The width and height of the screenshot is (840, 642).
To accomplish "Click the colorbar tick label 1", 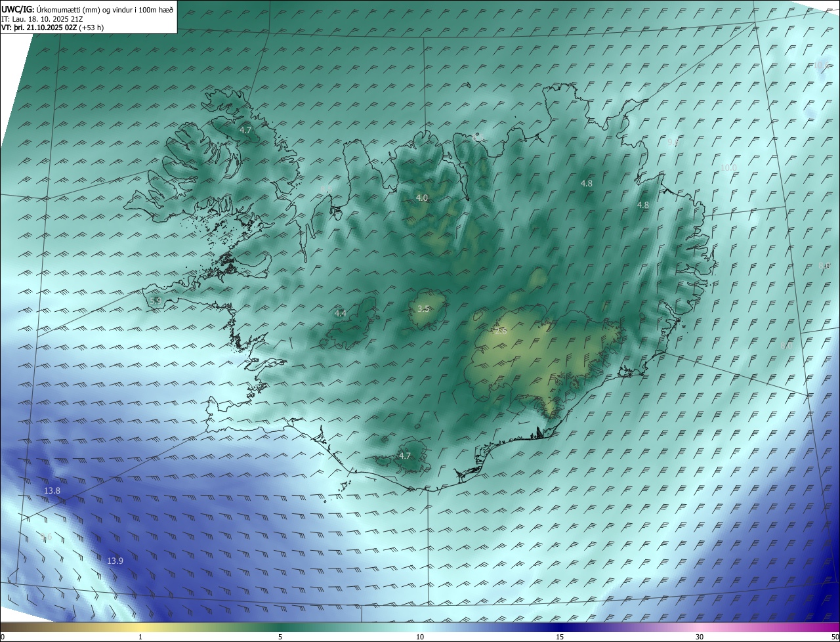I will click(141, 637).
